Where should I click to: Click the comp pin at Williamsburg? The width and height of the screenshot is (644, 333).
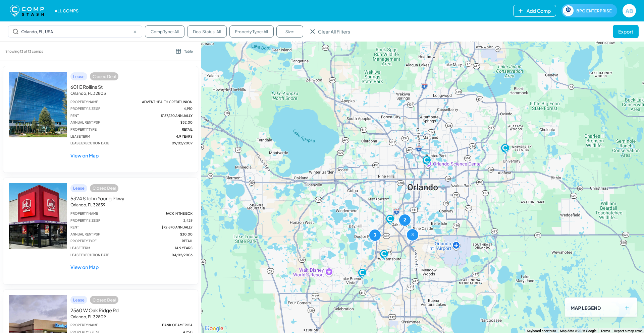tap(384, 254)
